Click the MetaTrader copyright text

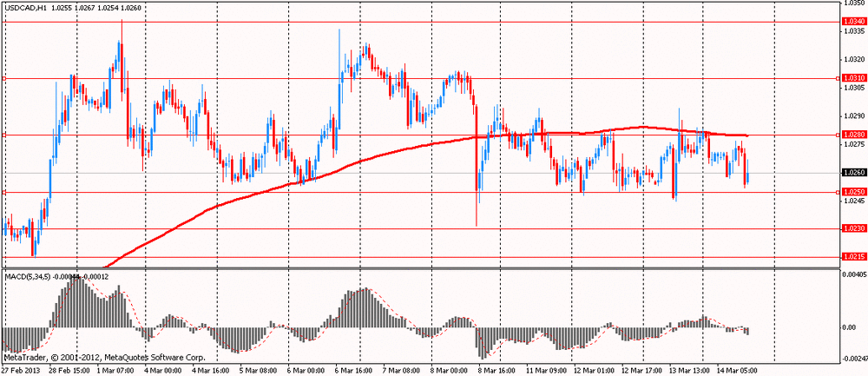[x=104, y=357]
